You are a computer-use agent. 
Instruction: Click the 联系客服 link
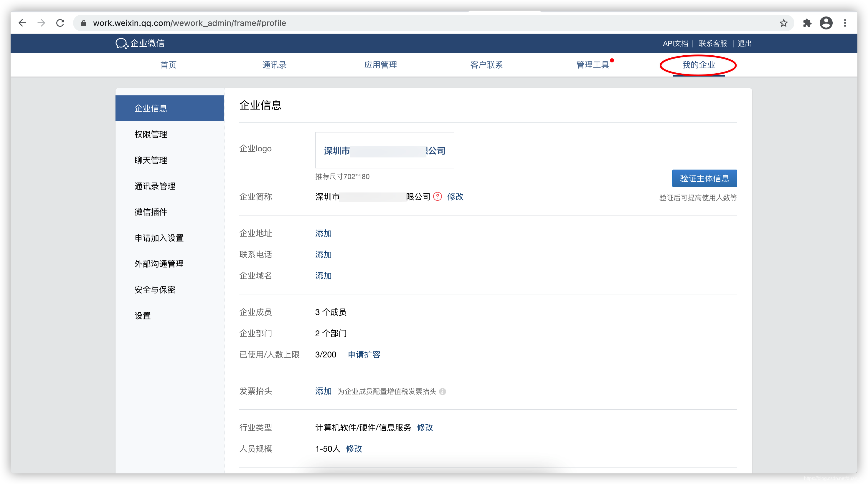coord(713,43)
